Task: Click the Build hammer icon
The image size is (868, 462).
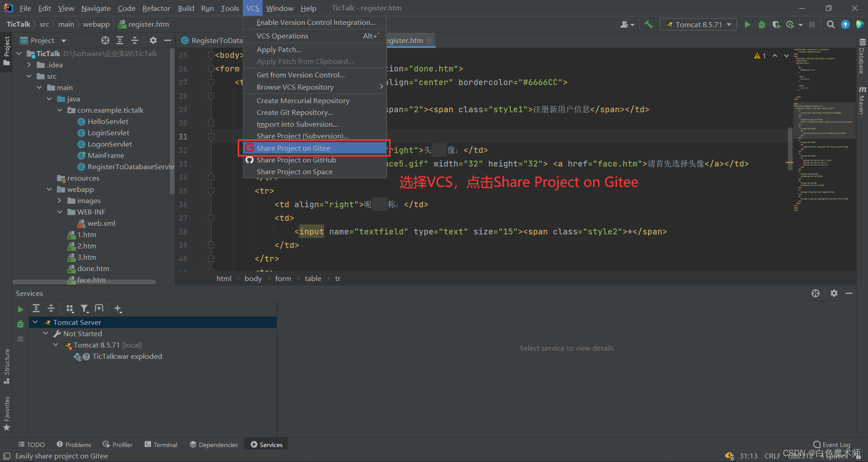Action: (648, 24)
